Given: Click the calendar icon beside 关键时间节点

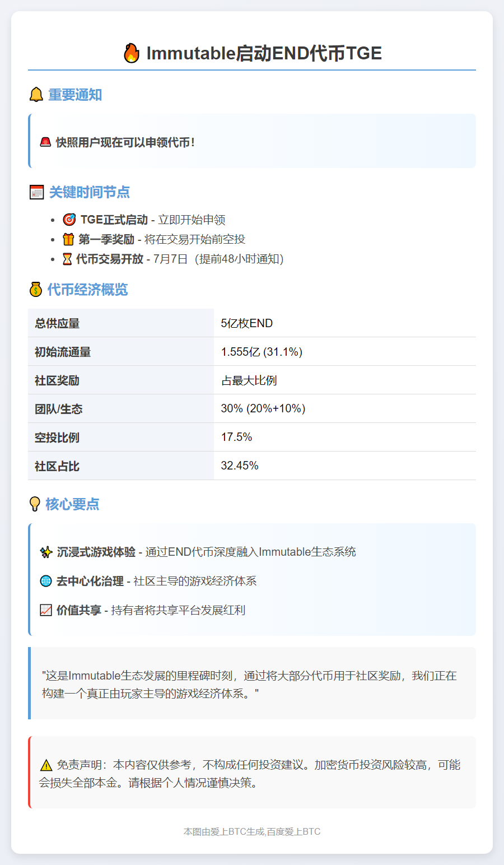Looking at the screenshot, I should pos(36,192).
